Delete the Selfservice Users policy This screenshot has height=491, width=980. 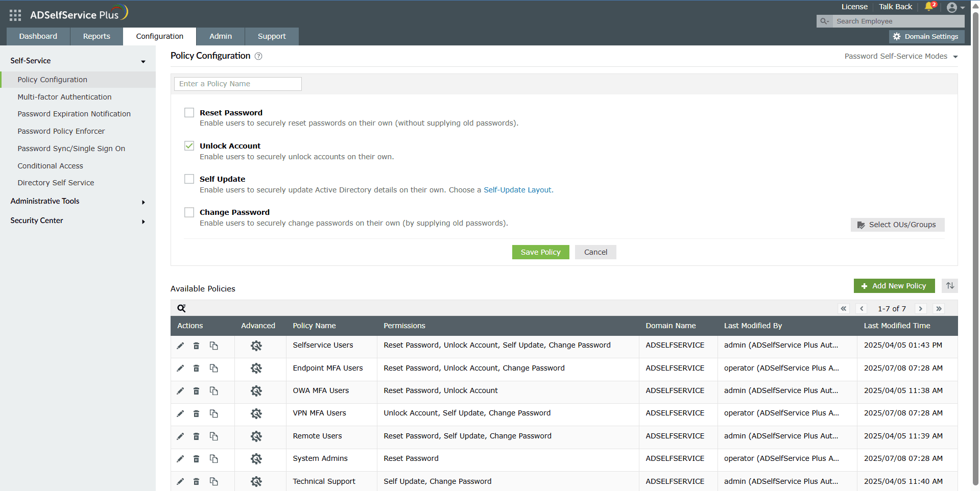point(196,346)
